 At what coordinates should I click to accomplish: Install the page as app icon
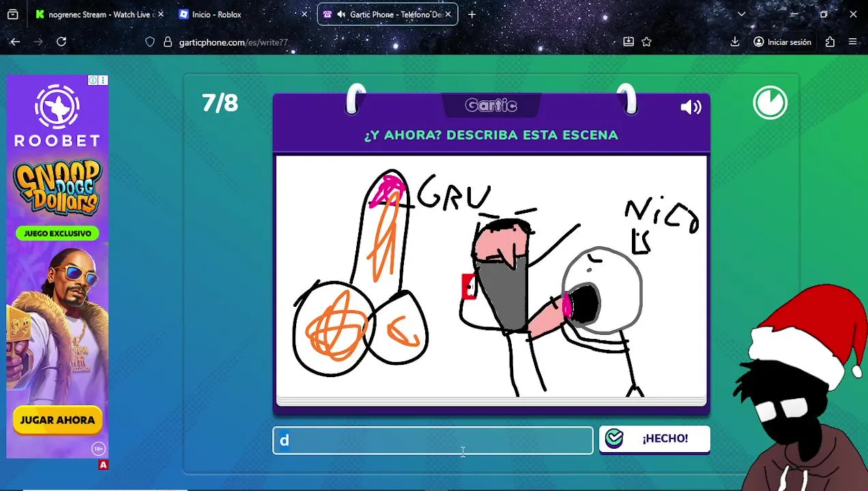click(628, 42)
